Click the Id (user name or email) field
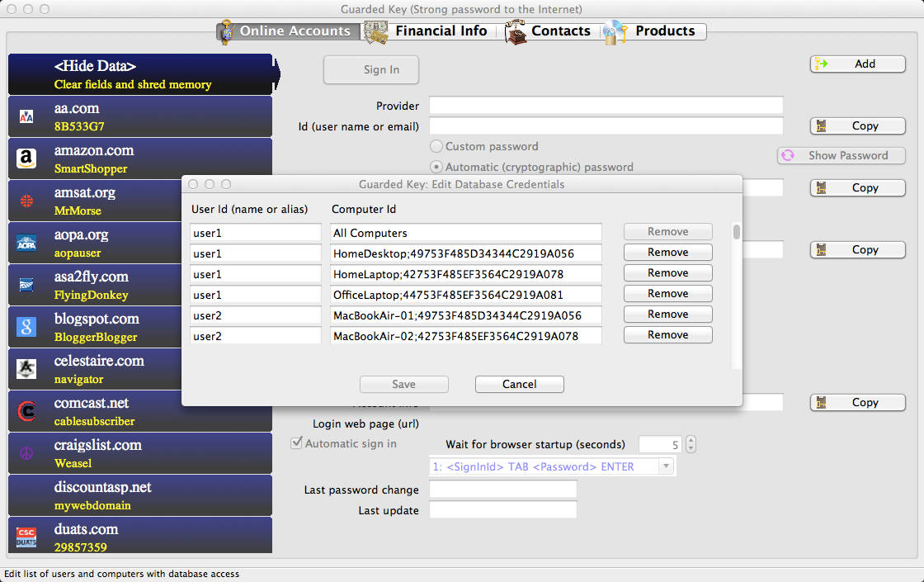 click(x=606, y=126)
